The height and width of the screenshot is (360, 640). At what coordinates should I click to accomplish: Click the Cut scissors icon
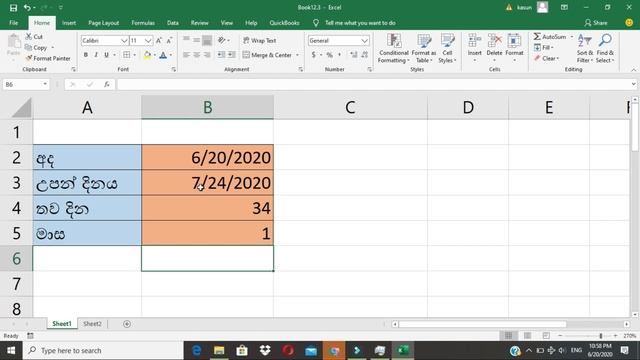click(29, 37)
